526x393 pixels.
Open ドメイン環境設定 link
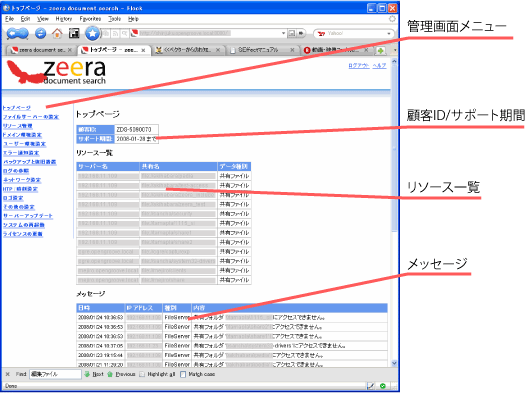click(x=22, y=135)
